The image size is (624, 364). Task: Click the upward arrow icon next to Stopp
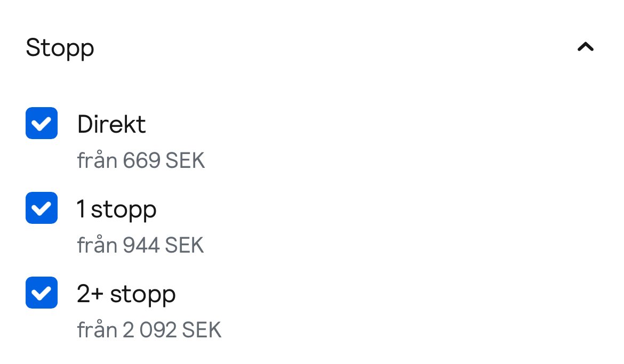pos(586,47)
